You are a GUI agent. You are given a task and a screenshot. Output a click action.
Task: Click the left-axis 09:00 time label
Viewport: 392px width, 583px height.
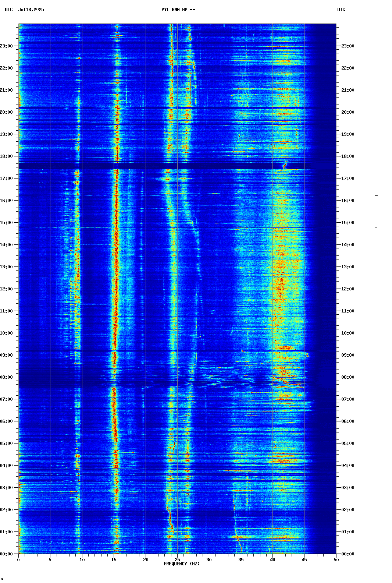(6, 355)
